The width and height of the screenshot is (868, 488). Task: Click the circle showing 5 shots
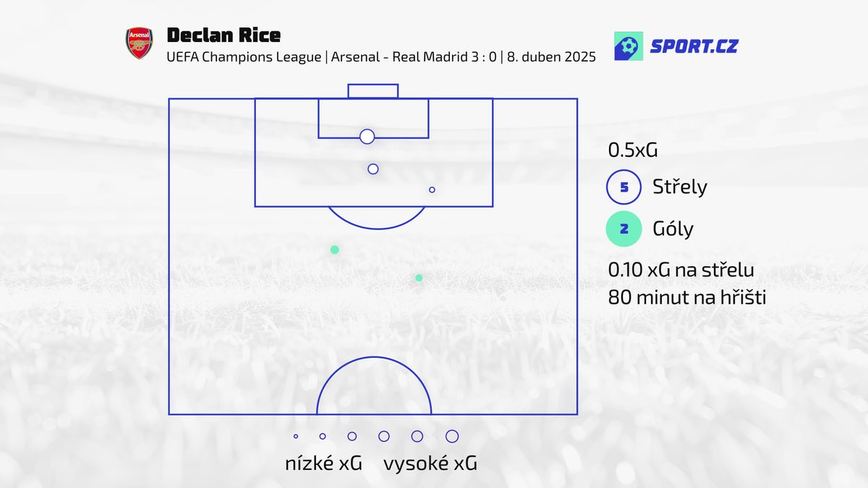[x=624, y=188]
